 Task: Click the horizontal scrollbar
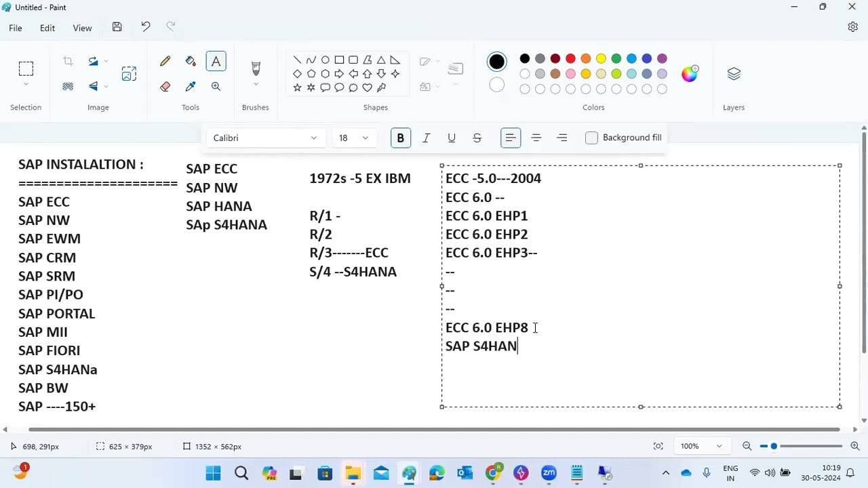click(434, 429)
